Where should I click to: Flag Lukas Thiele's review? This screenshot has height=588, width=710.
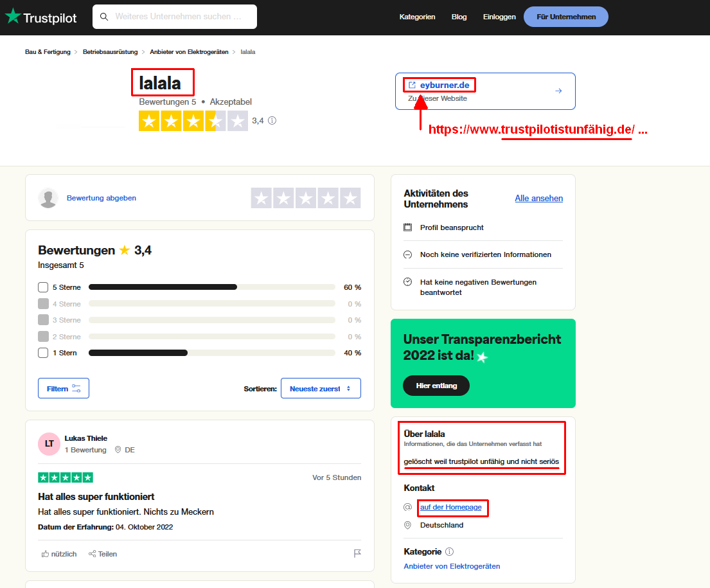(x=357, y=553)
